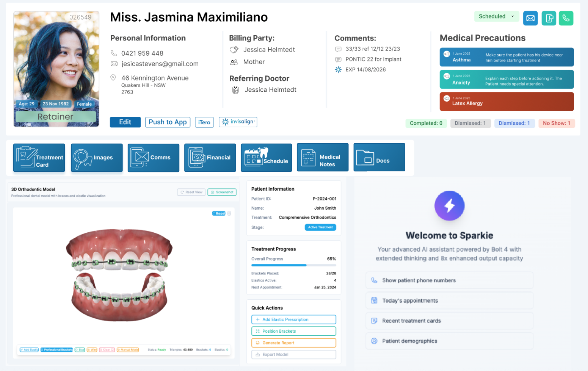
Task: Open the email envelope icon near Scheduled status
Action: (x=530, y=18)
